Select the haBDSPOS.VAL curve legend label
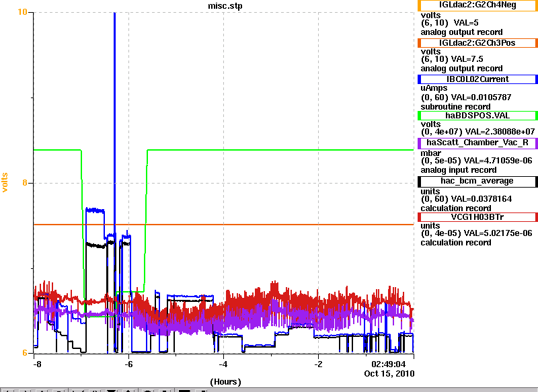This screenshot has height=392, width=538. point(477,116)
